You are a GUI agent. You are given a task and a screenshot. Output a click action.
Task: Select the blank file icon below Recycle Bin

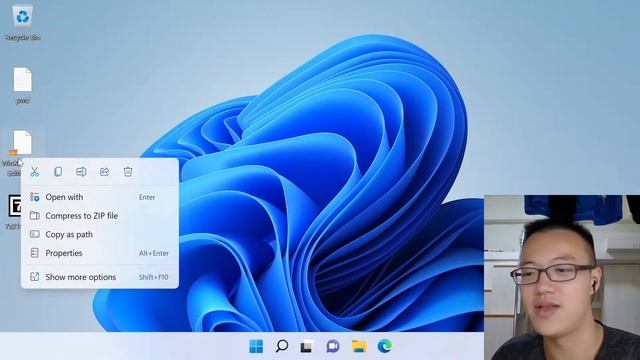point(22,85)
